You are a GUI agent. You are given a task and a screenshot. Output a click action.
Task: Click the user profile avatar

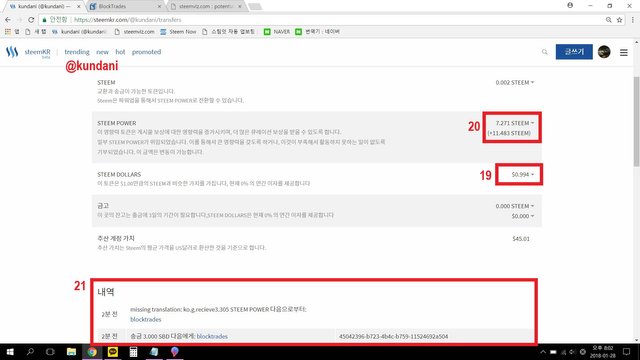point(604,52)
